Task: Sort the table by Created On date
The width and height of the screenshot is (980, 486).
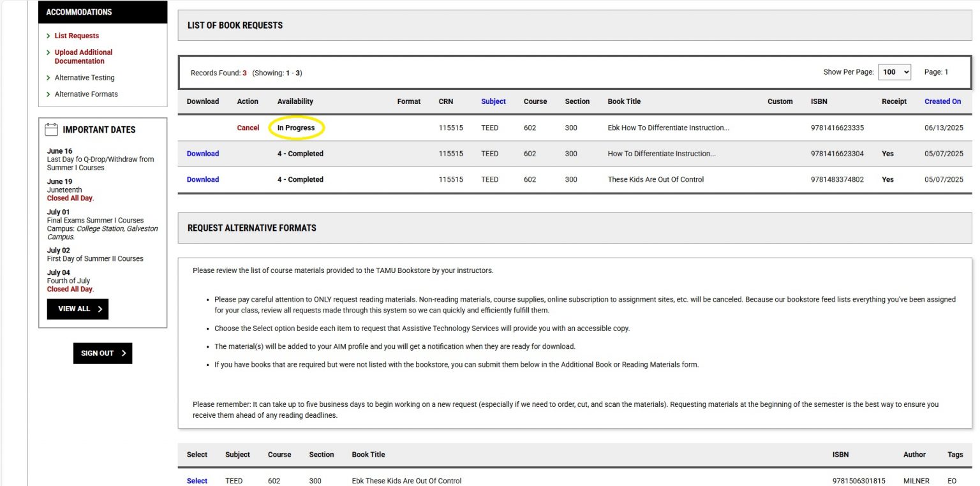Action: 942,101
